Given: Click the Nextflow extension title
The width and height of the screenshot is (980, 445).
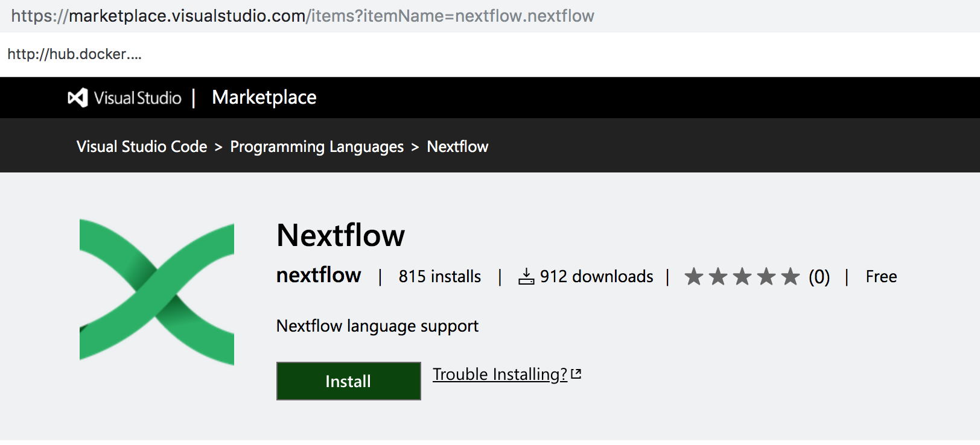Looking at the screenshot, I should 340,235.
